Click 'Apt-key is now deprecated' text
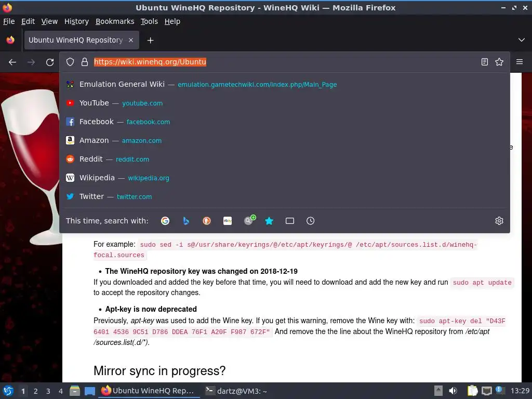The height and width of the screenshot is (399, 532). (x=151, y=309)
